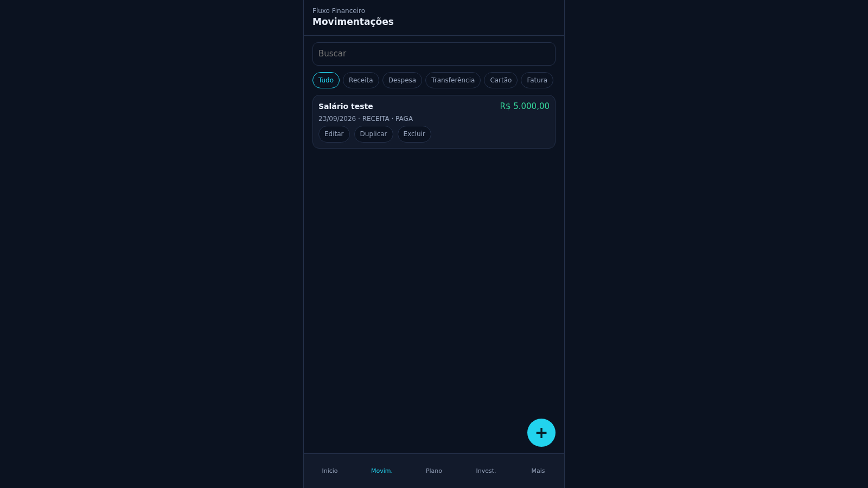The width and height of the screenshot is (868, 488).
Task: Click the 23/09/2026 · RECEITA · PAGA details line
Action: 366,119
